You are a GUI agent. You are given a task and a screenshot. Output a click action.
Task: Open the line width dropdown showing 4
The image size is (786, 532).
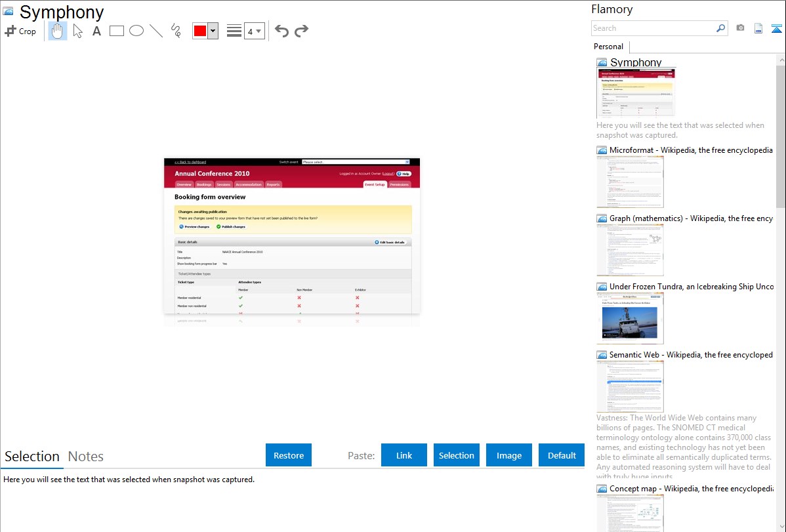pyautogui.click(x=254, y=31)
